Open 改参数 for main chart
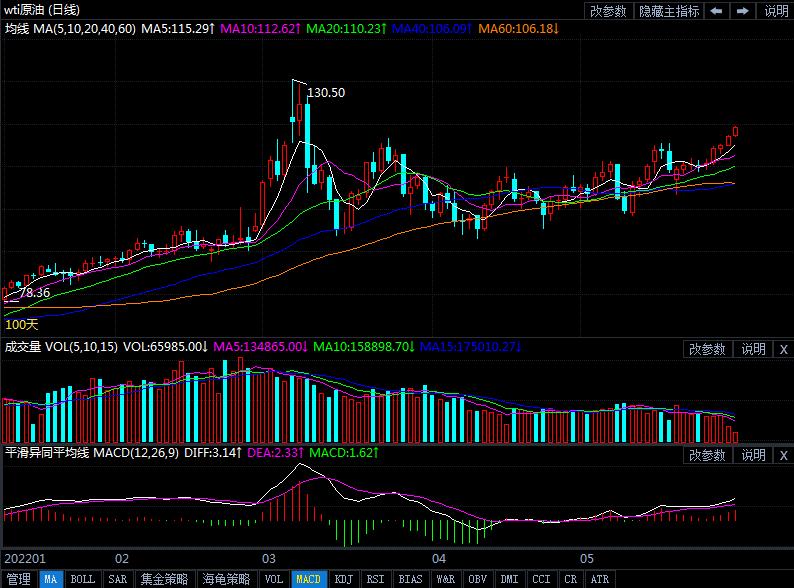The width and height of the screenshot is (794, 588). pyautogui.click(x=608, y=11)
